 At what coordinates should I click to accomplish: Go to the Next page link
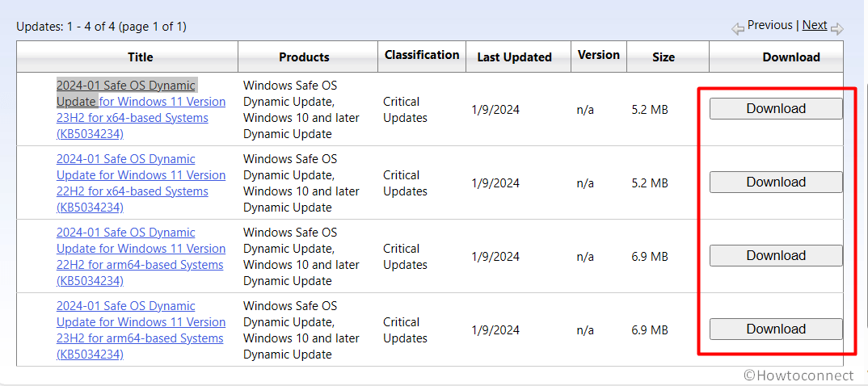[814, 25]
